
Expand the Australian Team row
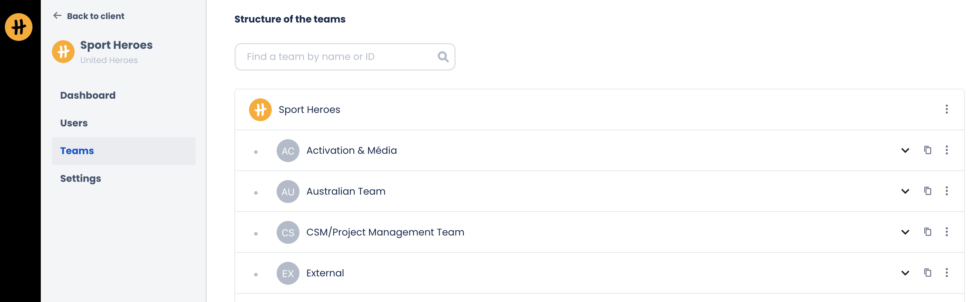coord(905,191)
